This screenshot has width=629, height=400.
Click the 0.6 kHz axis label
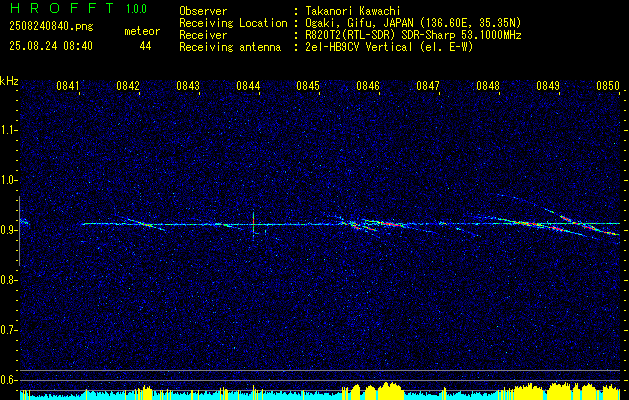tap(8, 380)
